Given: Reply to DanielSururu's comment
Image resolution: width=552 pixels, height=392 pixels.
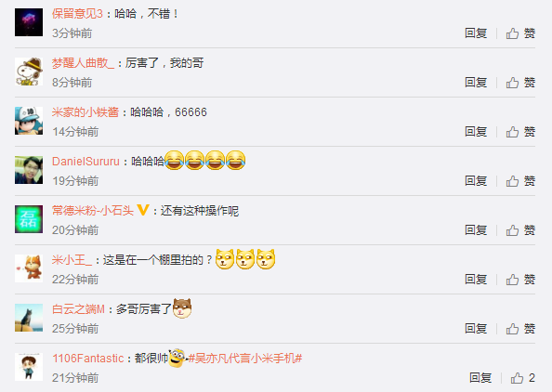Looking at the screenshot, I should (476, 181).
